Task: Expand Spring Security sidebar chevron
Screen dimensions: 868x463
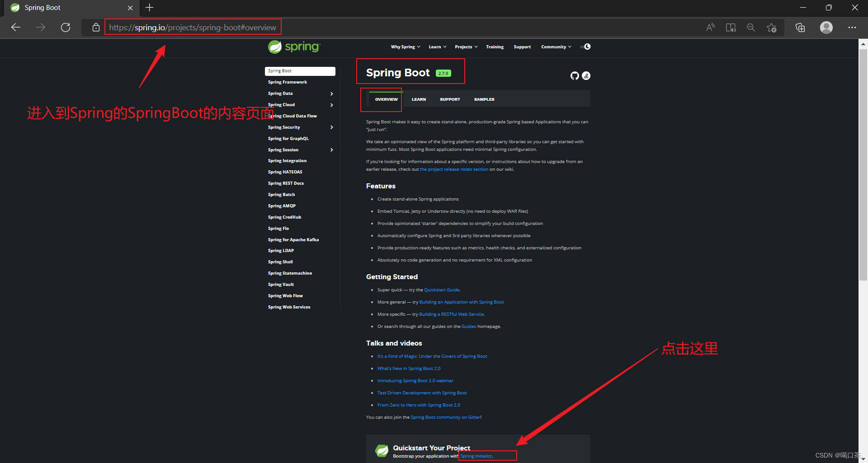Action: coord(332,127)
